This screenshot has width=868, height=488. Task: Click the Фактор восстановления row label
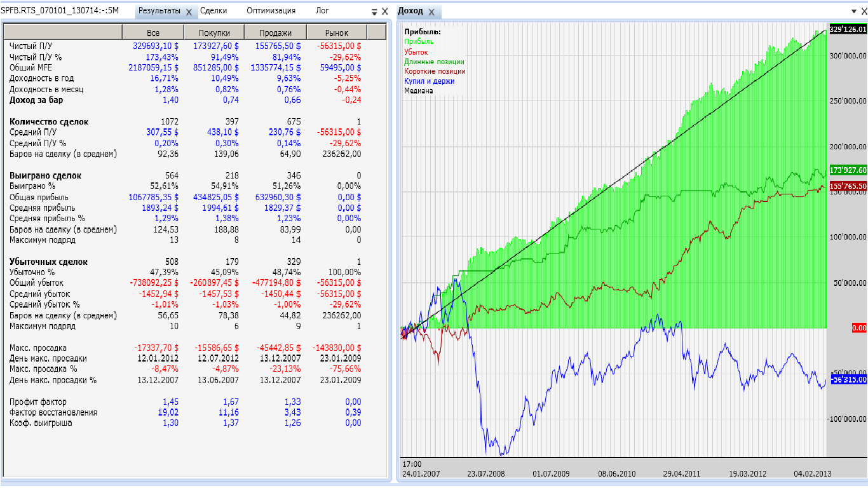53,412
